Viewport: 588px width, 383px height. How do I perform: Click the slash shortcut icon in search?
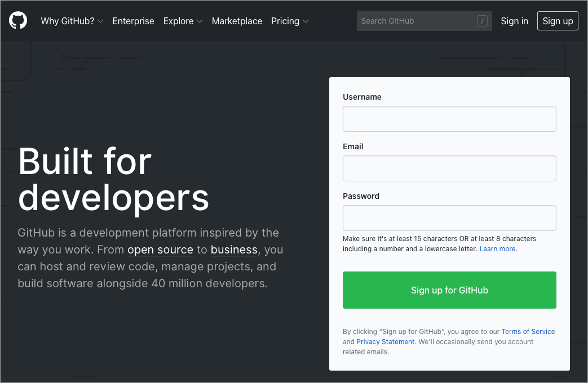click(482, 21)
